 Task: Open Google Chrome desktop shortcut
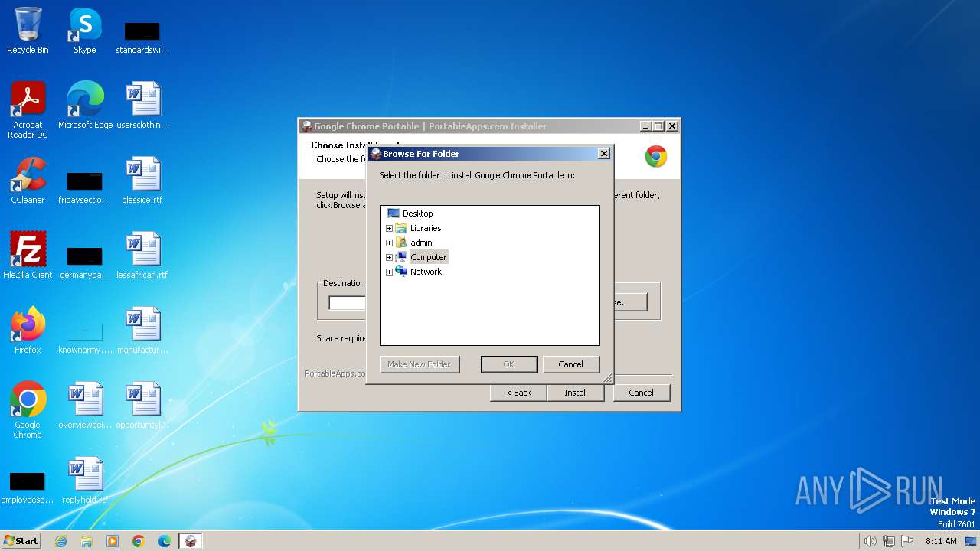pos(28,410)
